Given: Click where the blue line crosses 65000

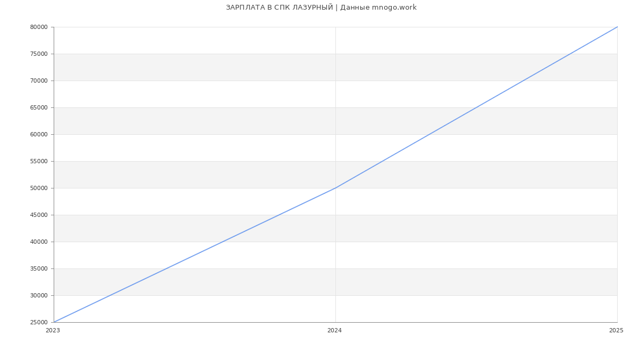Looking at the screenshot, I should [476, 107].
